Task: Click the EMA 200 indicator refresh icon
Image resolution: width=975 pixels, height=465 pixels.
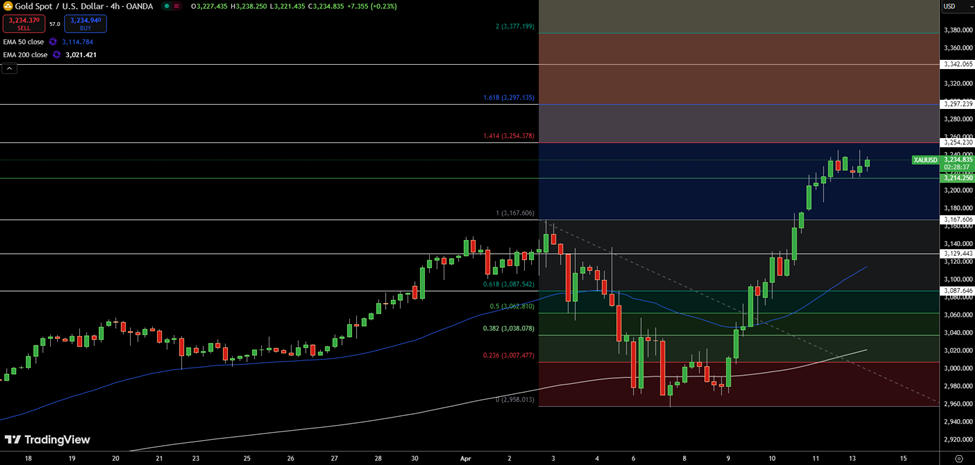Action: [x=55, y=55]
